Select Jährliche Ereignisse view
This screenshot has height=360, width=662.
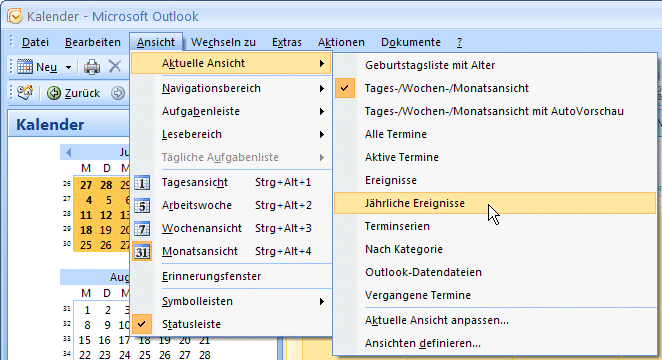click(x=495, y=203)
